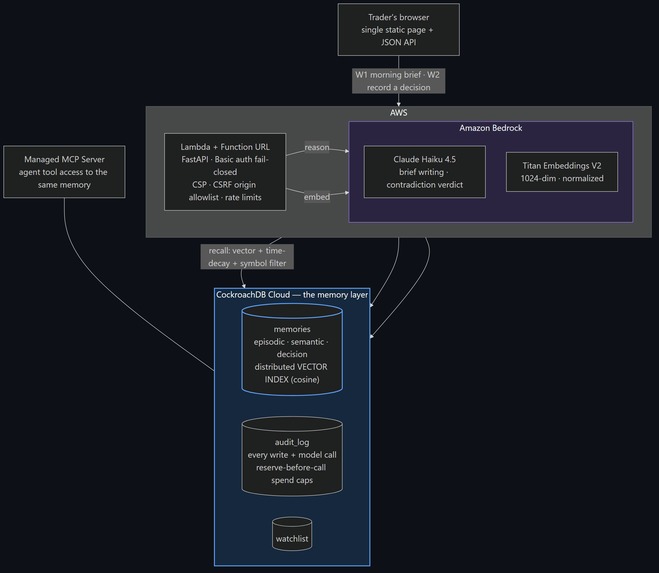This screenshot has height=573, width=659.
Task: Select the recall vector time-decay edge label
Action: click(247, 257)
